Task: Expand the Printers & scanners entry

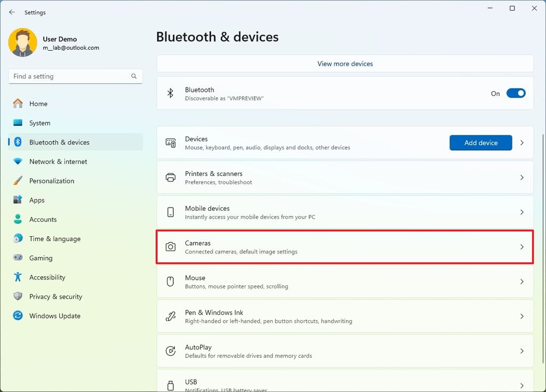Action: [521, 178]
